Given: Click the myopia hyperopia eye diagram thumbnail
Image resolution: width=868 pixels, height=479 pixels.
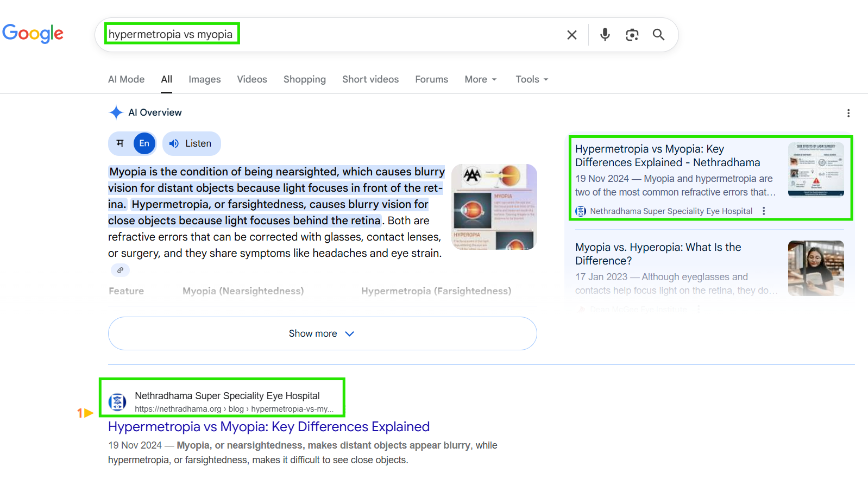Looking at the screenshot, I should [x=494, y=207].
